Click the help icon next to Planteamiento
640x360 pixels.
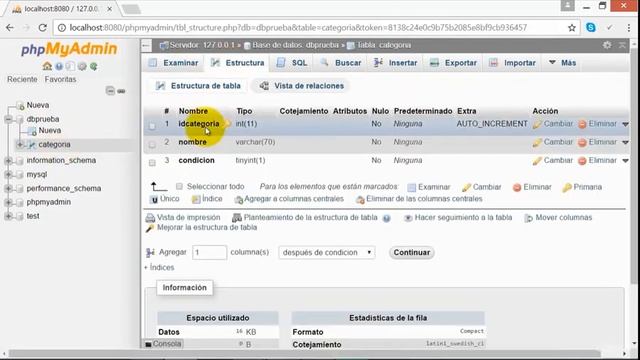386,218
